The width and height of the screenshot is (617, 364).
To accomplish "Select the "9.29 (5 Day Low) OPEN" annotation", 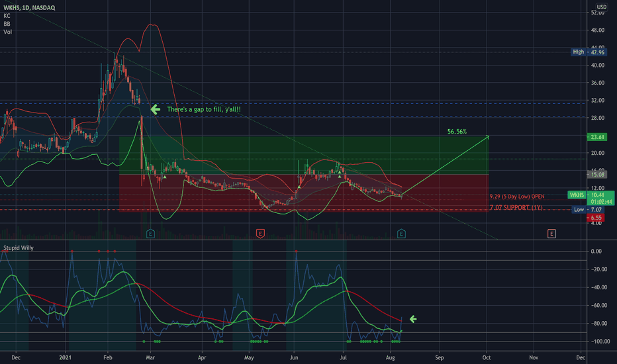I will tap(517, 197).
